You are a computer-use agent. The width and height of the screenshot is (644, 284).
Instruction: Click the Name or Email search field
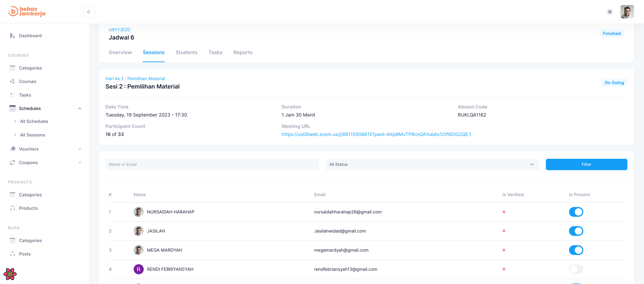(212, 164)
